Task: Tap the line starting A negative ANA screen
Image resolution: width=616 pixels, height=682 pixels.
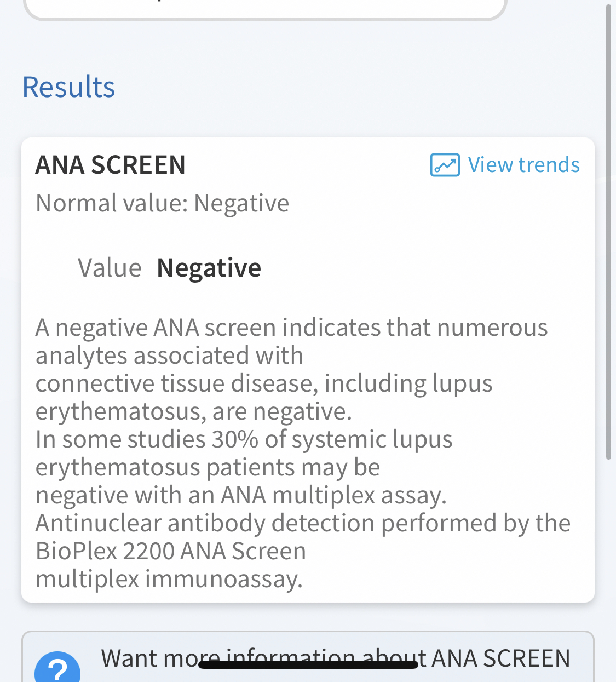Action: (291, 328)
